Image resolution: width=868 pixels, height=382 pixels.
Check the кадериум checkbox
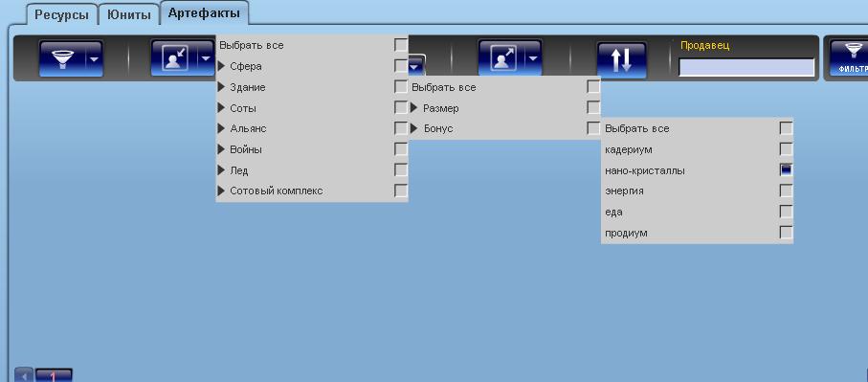click(786, 149)
